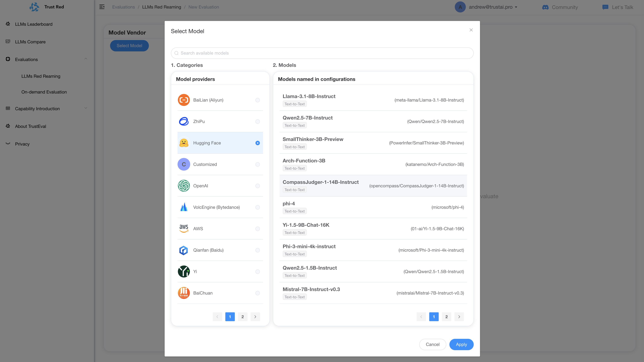Click the BaiLian (Aliyun) provider logo
The image size is (644, 362).
point(184,100)
